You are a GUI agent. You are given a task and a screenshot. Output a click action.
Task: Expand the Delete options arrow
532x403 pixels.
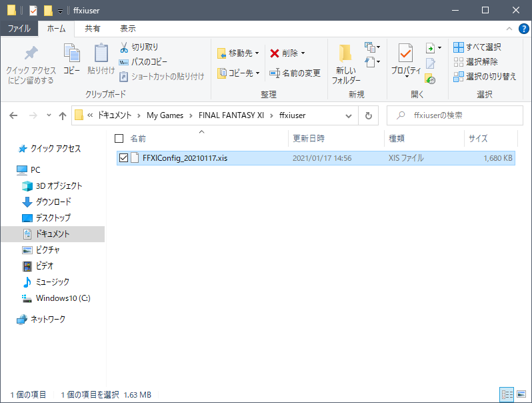(303, 53)
